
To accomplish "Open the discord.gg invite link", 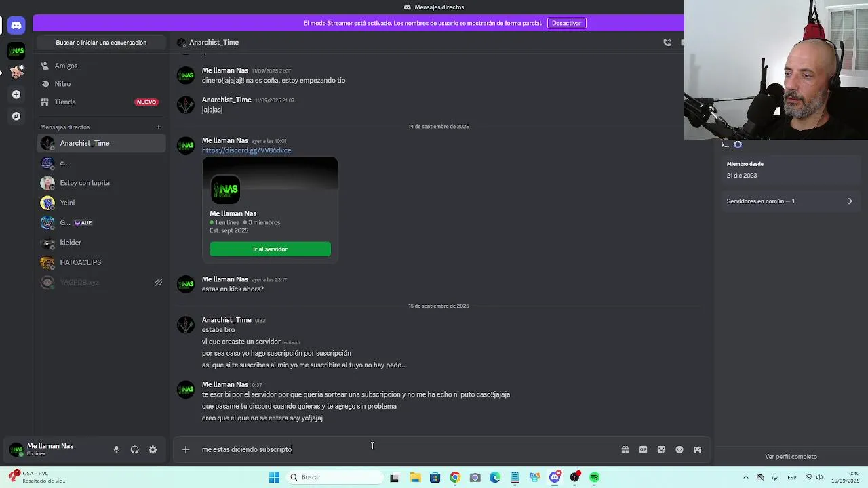I will [x=246, y=150].
